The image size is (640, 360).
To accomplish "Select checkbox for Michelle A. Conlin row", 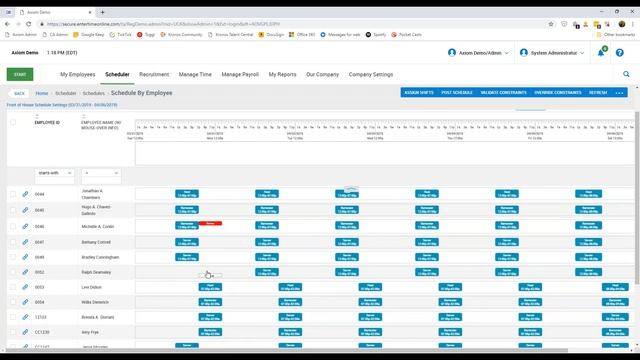I will (13, 226).
